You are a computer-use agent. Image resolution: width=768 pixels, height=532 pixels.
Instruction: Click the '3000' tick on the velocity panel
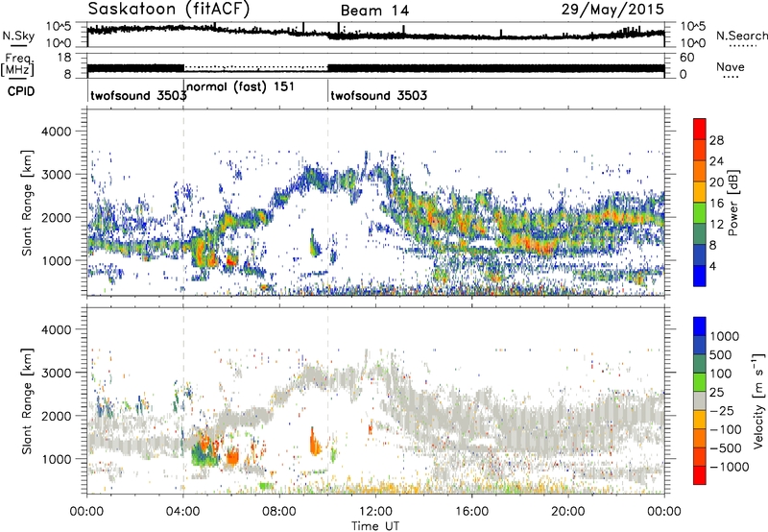56,373
